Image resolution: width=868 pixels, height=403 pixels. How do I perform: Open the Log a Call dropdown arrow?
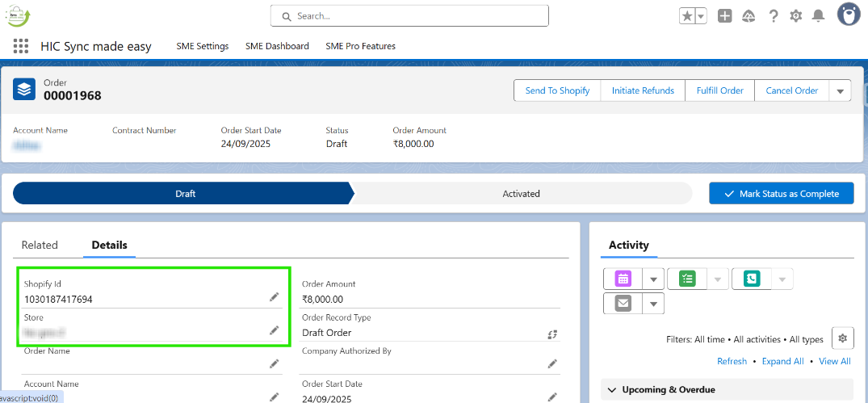click(782, 279)
